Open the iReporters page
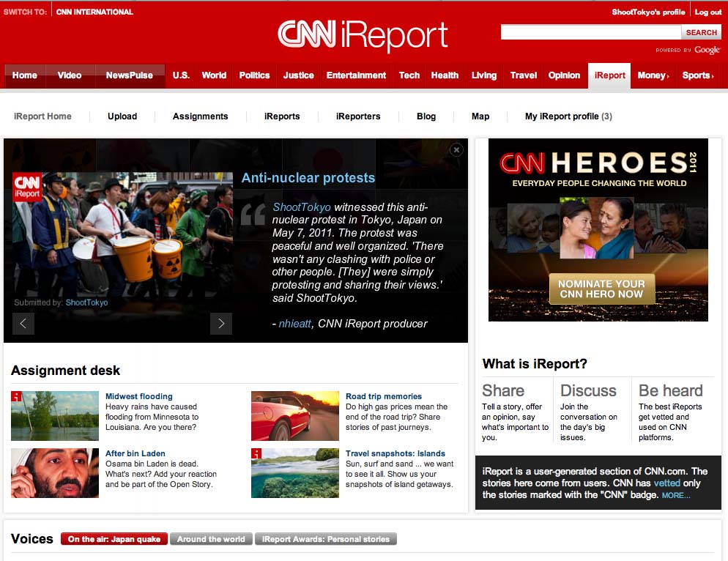The image size is (728, 561). 358,116
